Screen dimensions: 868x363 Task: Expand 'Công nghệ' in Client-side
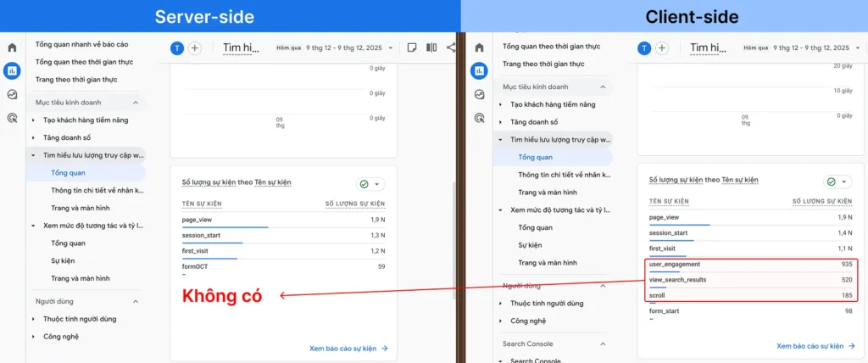[501, 321]
